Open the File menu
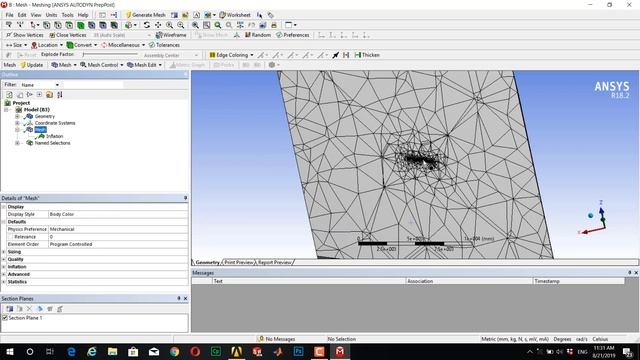 (9, 15)
